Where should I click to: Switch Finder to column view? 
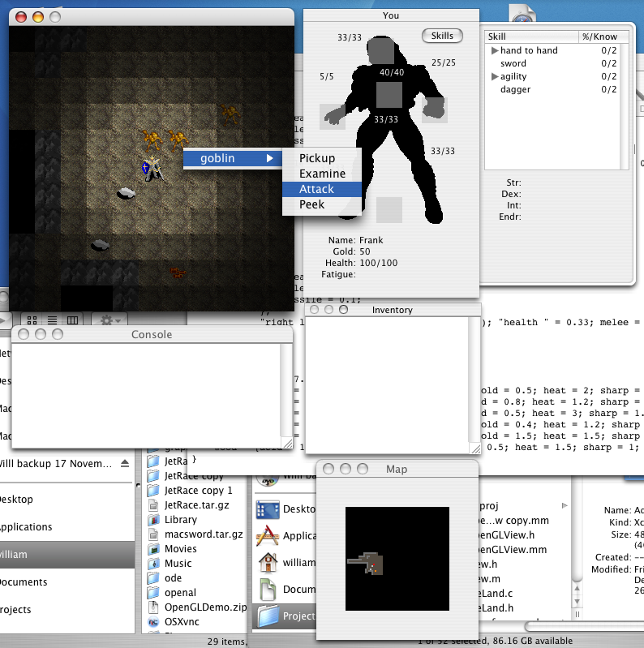[x=72, y=320]
